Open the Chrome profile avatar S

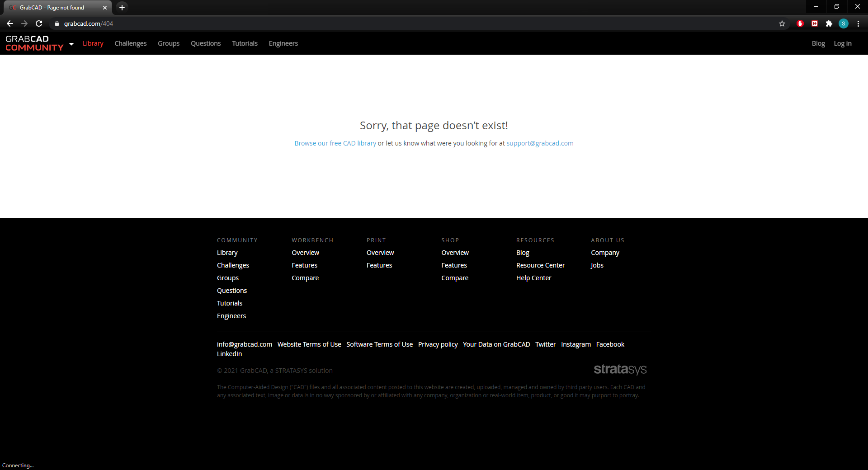[844, 23]
